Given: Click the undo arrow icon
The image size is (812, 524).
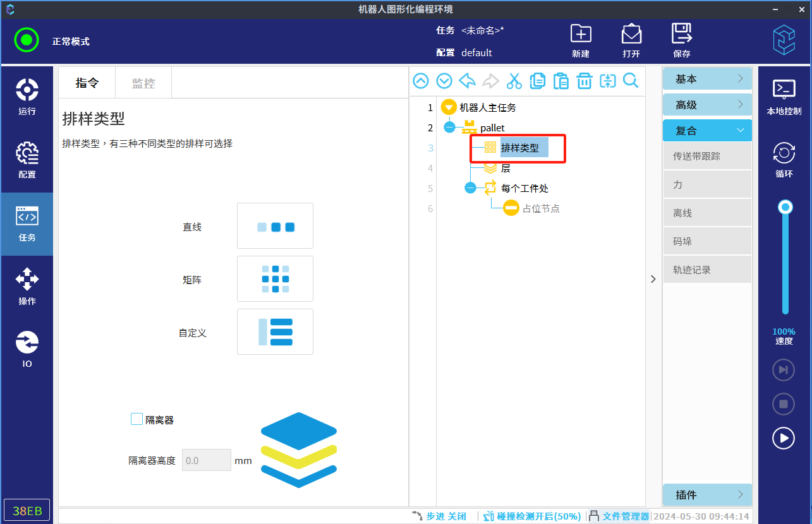Looking at the screenshot, I should [x=467, y=81].
